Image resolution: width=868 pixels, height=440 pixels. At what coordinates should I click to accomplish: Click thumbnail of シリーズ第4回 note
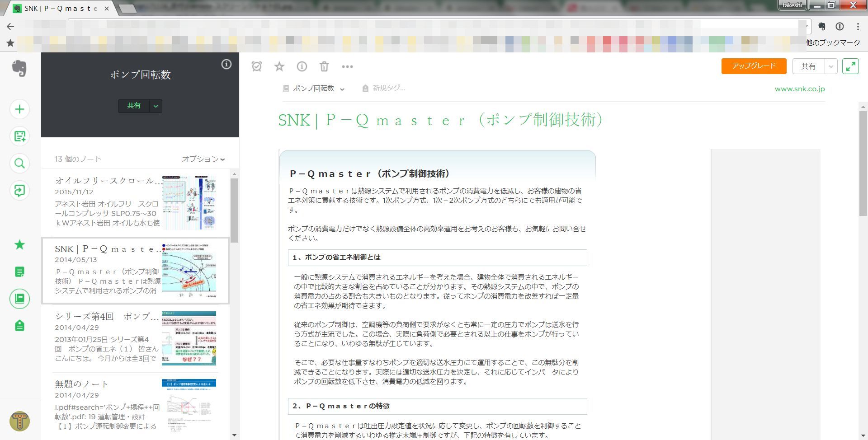pos(189,338)
